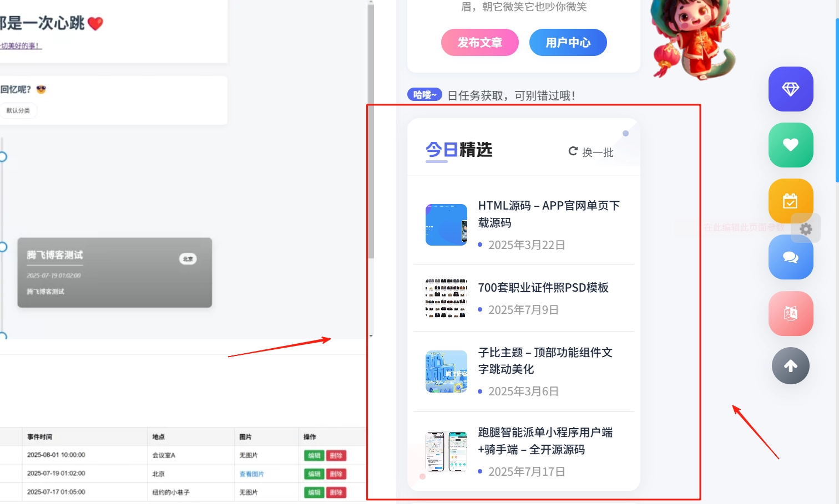Open the page settings gear icon
Viewport: 839px width, 504px height.
pyautogui.click(x=805, y=228)
